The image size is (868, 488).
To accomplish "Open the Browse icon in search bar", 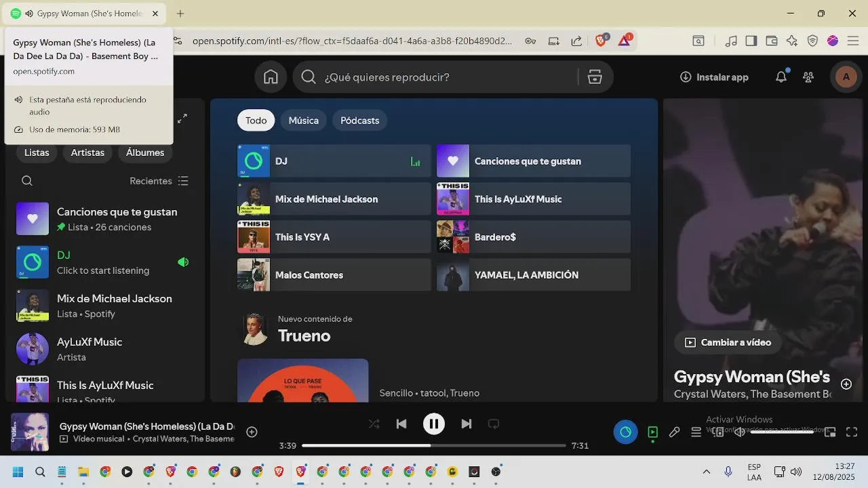I will [x=595, y=77].
